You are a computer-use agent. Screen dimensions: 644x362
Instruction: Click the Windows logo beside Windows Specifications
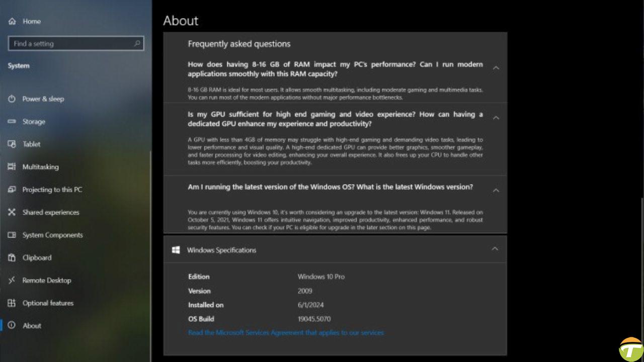click(x=176, y=250)
